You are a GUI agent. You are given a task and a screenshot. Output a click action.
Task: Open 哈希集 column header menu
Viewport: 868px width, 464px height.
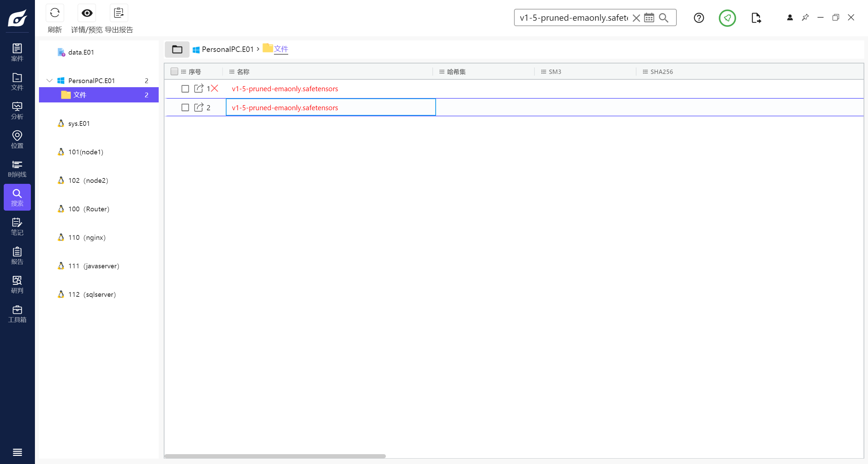pos(442,72)
